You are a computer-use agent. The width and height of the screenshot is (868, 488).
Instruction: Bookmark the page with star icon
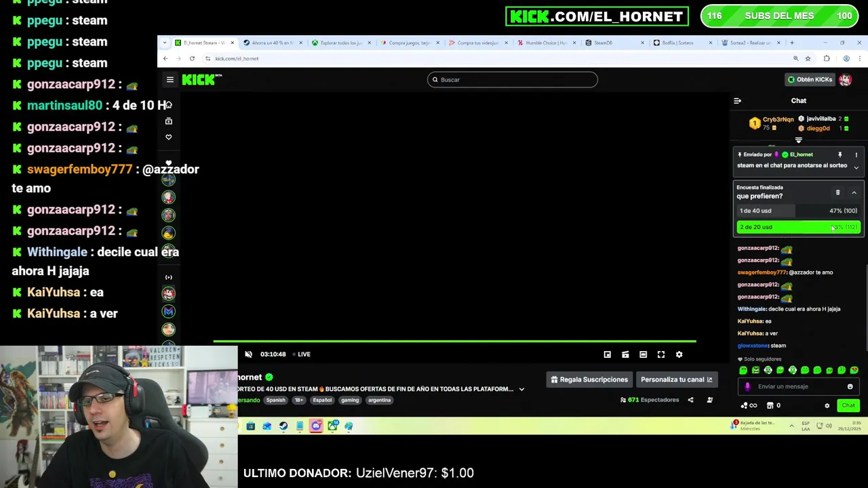click(808, 58)
